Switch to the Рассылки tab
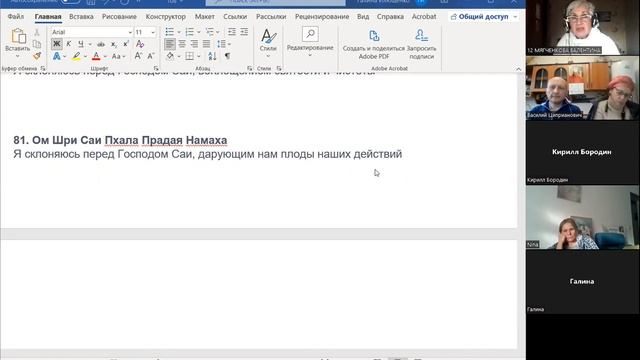Image resolution: width=640 pixels, height=360 pixels. [x=271, y=17]
